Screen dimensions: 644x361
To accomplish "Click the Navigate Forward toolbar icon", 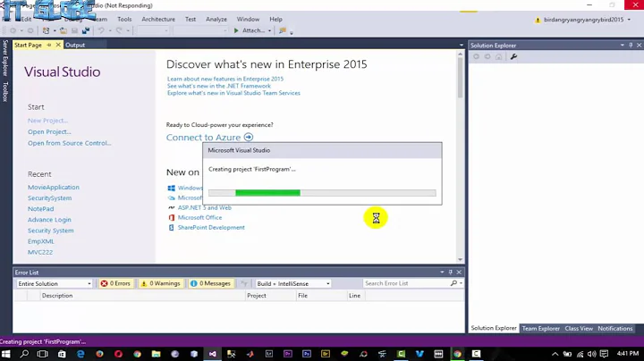I will pos(30,30).
